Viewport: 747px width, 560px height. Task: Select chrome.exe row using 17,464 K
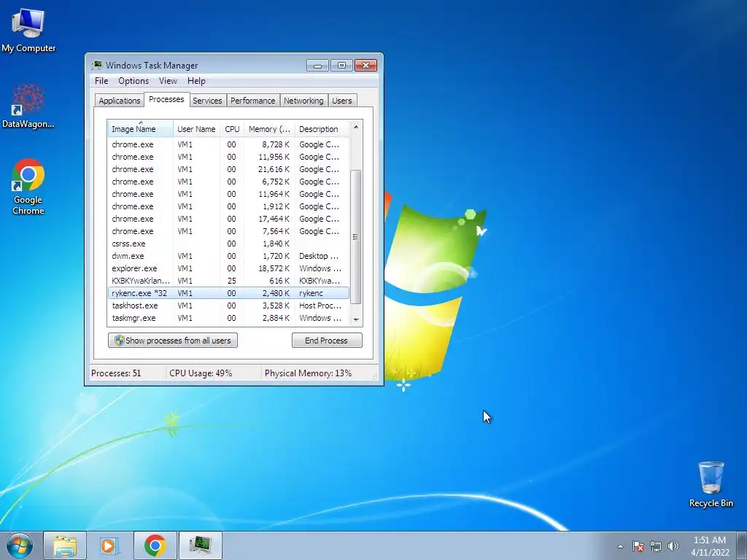[228, 219]
